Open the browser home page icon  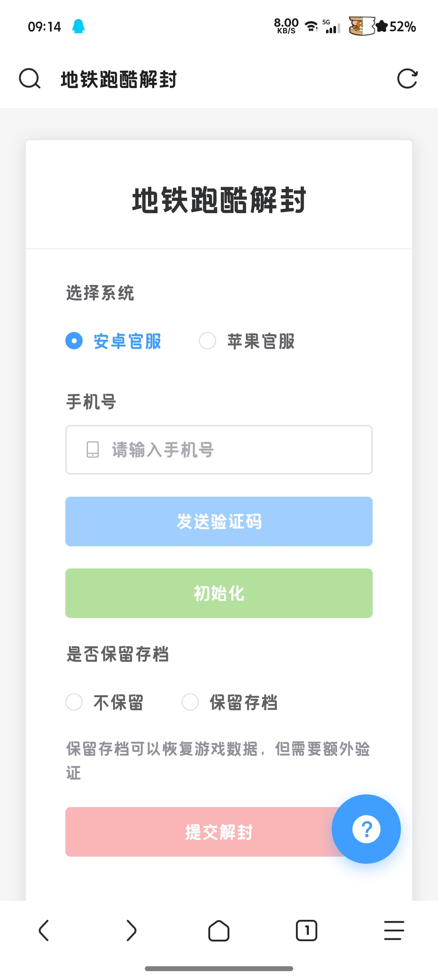tap(219, 931)
